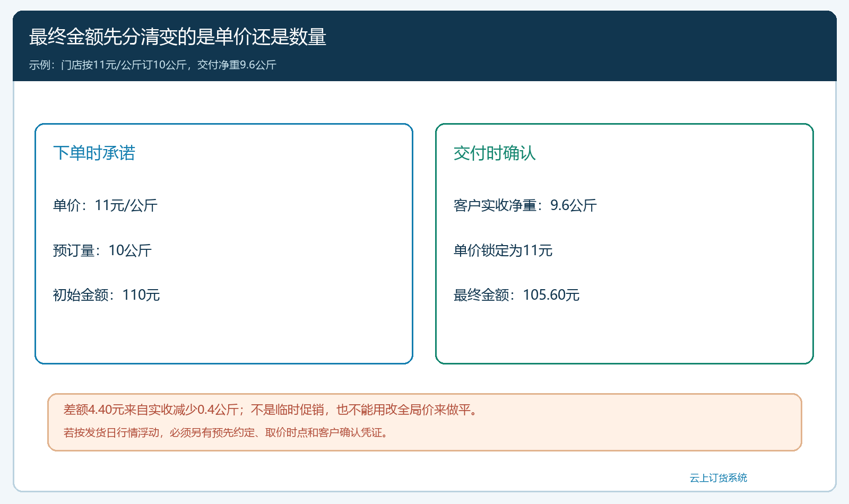This screenshot has height=504, width=849.
Task: Click the 云上订货系统 link
Action: click(718, 478)
